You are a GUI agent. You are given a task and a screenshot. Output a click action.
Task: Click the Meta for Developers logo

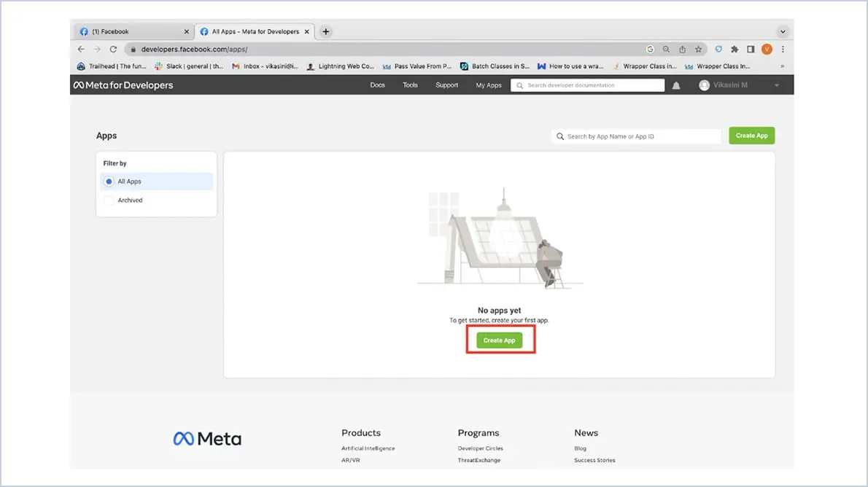[123, 85]
